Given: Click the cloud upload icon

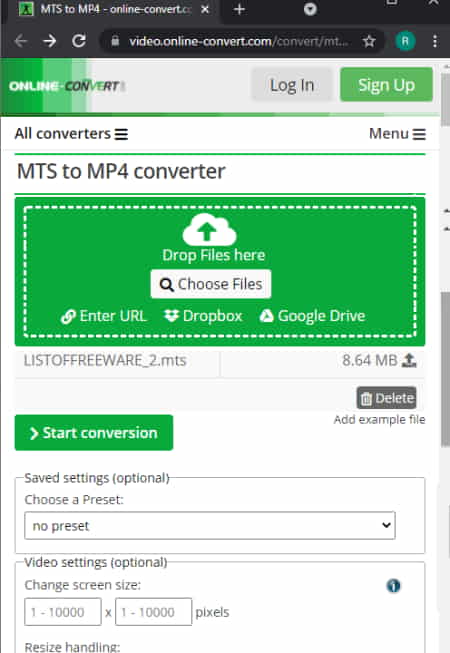Looking at the screenshot, I should pos(209,229).
